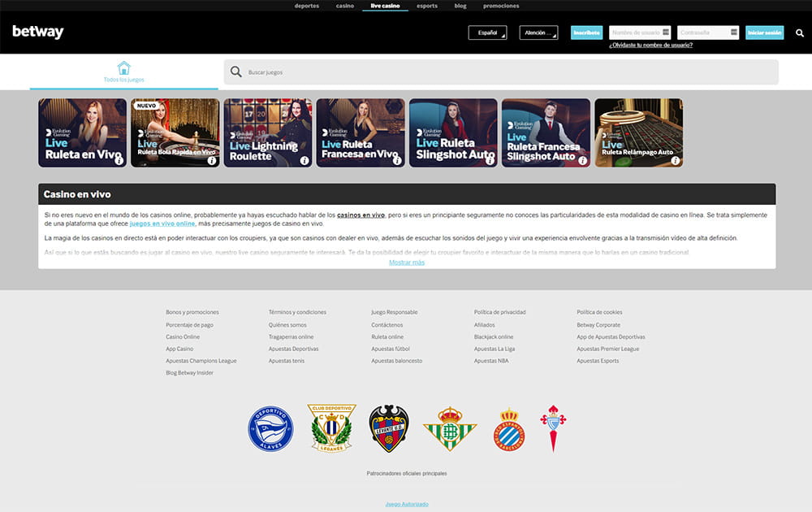Open the Contáctenos footer link

387,325
